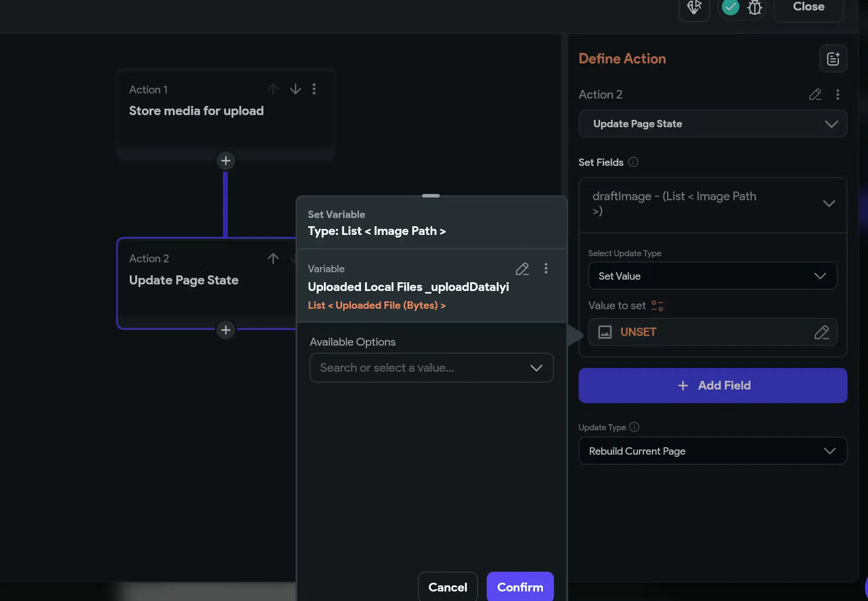This screenshot has height=601, width=868.
Task: Move Action 2 up with arrow
Action: [x=273, y=258]
